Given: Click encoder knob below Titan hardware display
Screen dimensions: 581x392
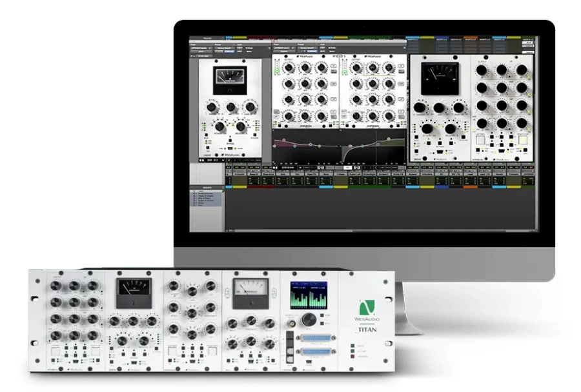Looking at the screenshot, I should pyautogui.click(x=309, y=319).
